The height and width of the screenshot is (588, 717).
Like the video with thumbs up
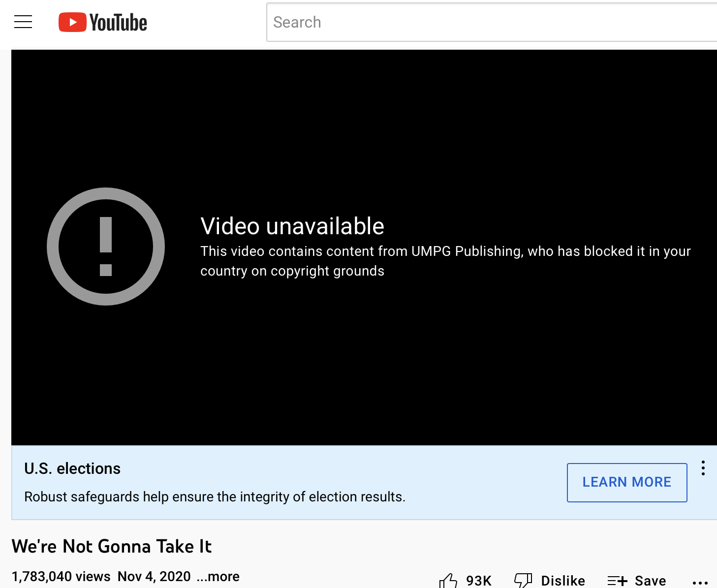tap(466, 581)
